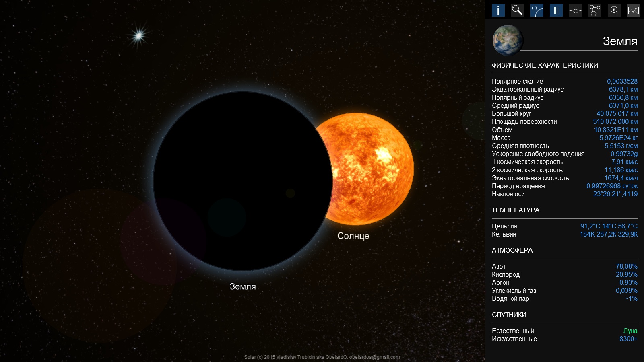This screenshot has width=644, height=362.
Task: Click the Водяной пар value ~1%
Action: (x=631, y=298)
